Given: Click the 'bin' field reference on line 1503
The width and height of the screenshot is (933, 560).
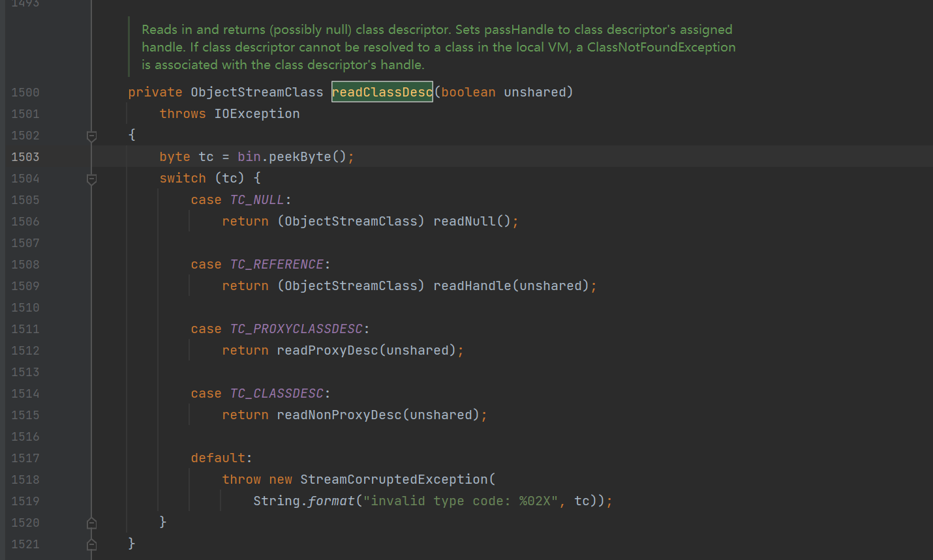Looking at the screenshot, I should [x=249, y=156].
